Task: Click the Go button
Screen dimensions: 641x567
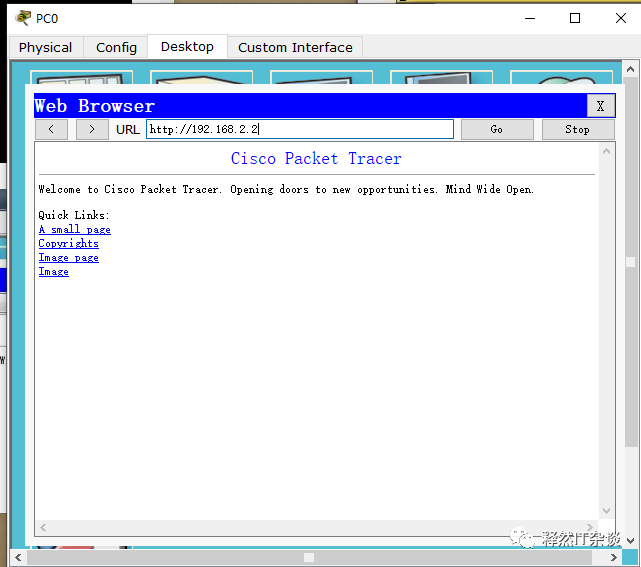Action: (x=497, y=129)
